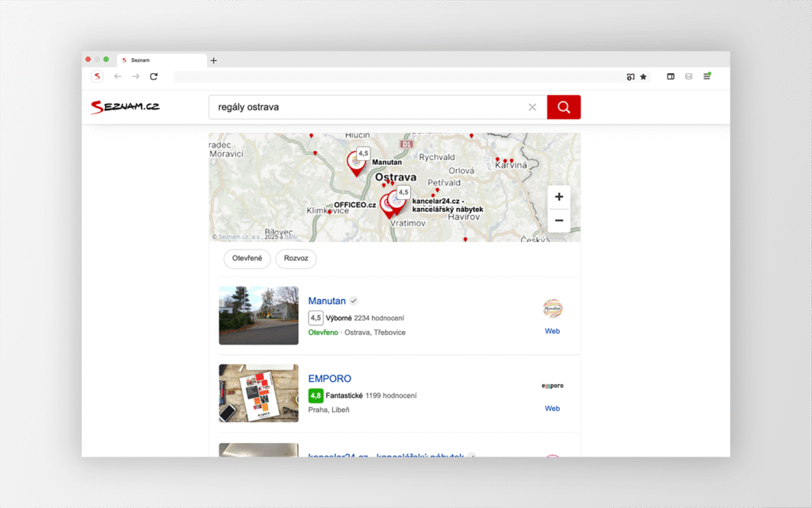Screen dimensions: 812x508
Task: Open the EMPORO result title link
Action: tap(330, 379)
